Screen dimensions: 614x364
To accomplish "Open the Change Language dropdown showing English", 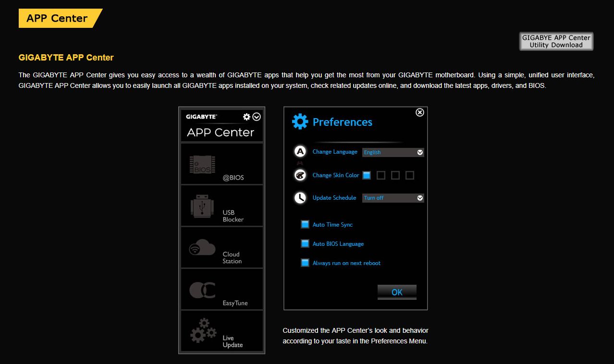I will click(393, 152).
